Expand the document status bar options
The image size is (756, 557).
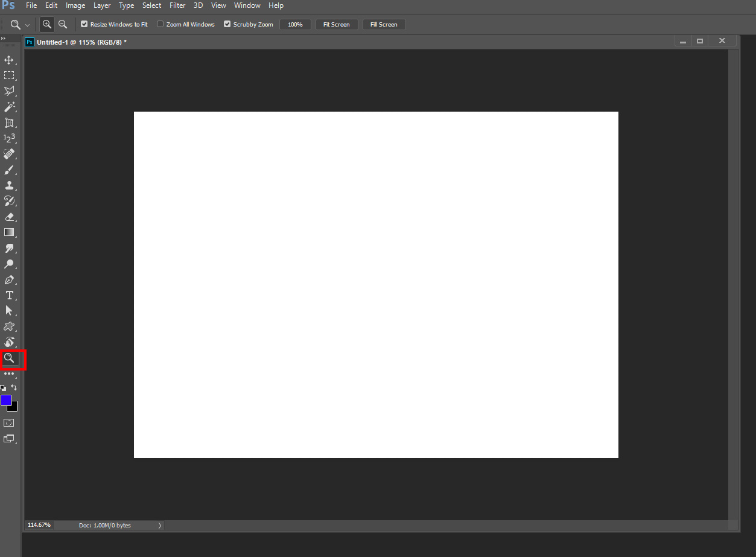click(x=159, y=525)
